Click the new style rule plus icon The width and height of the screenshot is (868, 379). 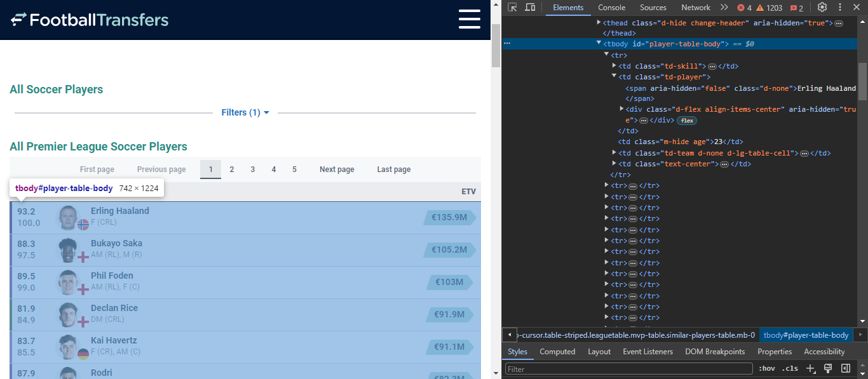click(x=810, y=368)
